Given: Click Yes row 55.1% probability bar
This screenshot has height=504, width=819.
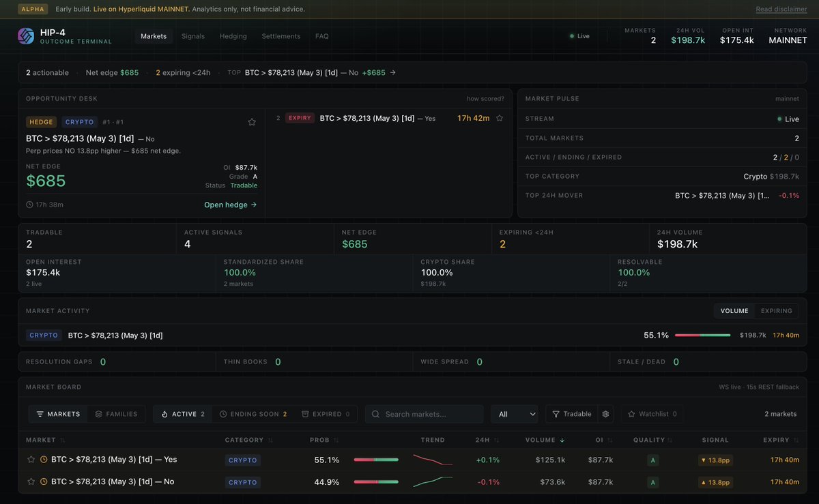Looking at the screenshot, I should [x=376, y=460].
